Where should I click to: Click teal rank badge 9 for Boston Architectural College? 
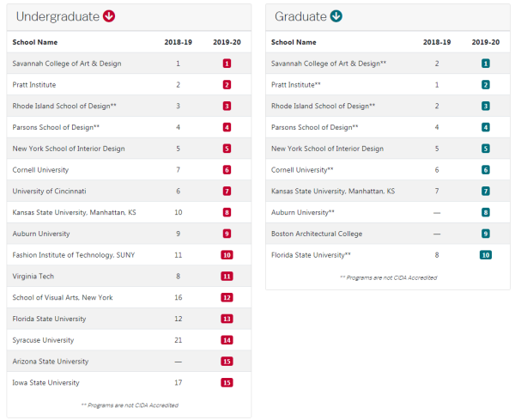pos(486,234)
